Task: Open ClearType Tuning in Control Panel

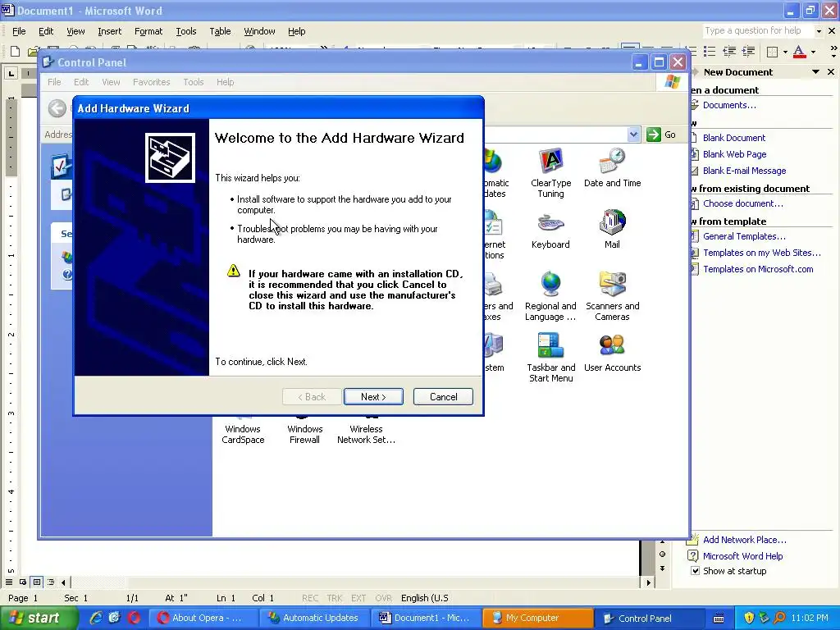Action: pos(550,172)
